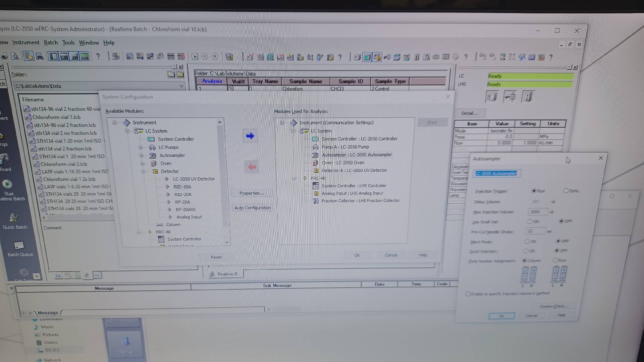
Task: Select Fraction Collector : LHS Fraction Collector
Action: pos(361,201)
